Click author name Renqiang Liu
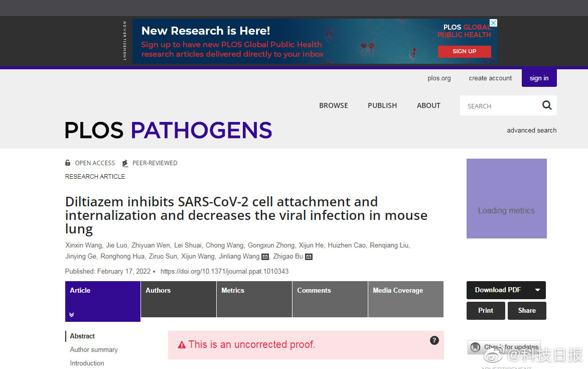This screenshot has height=369, width=588. point(389,245)
